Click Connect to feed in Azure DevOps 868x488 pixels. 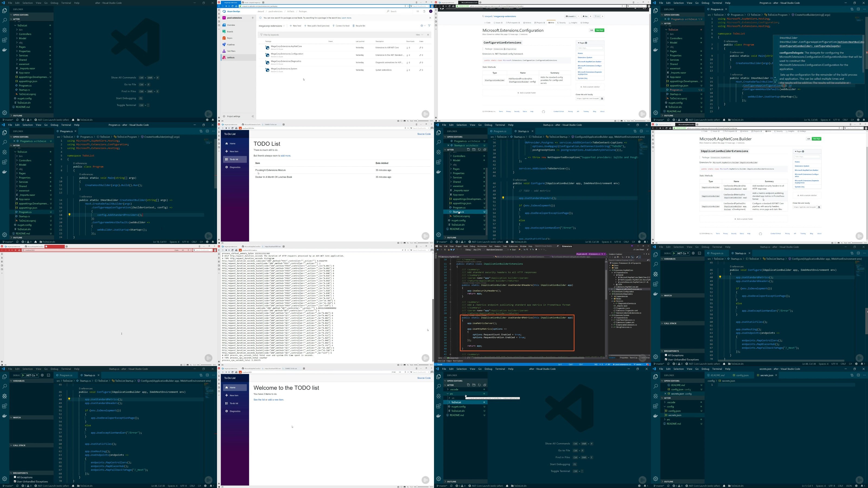[x=341, y=25]
